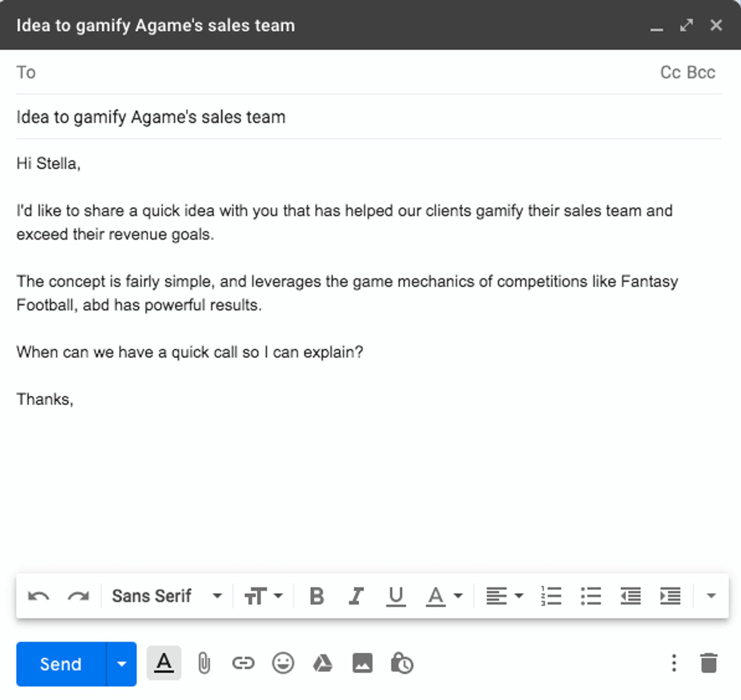Screen dimensions: 741x700
Task: Open more options via three-dot icon
Action: pos(674,664)
